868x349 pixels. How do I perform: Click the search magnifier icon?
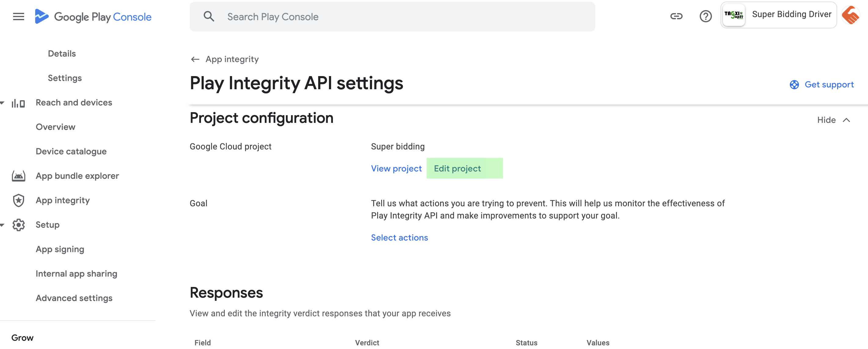(209, 17)
